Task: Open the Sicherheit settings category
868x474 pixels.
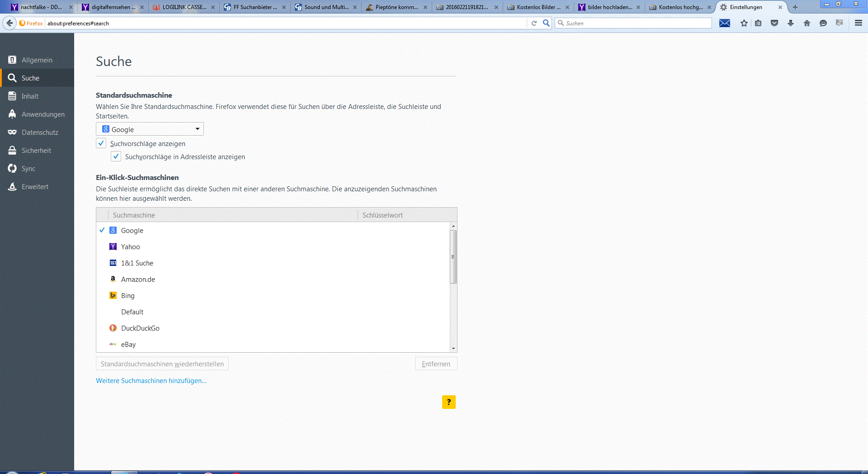Action: coord(37,150)
